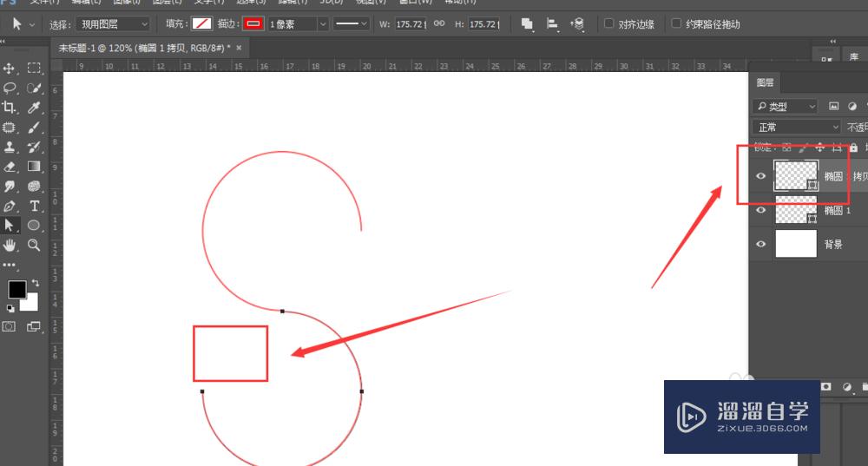Open the fill color swatch
Viewport: 868px width, 466px height.
coord(201,23)
